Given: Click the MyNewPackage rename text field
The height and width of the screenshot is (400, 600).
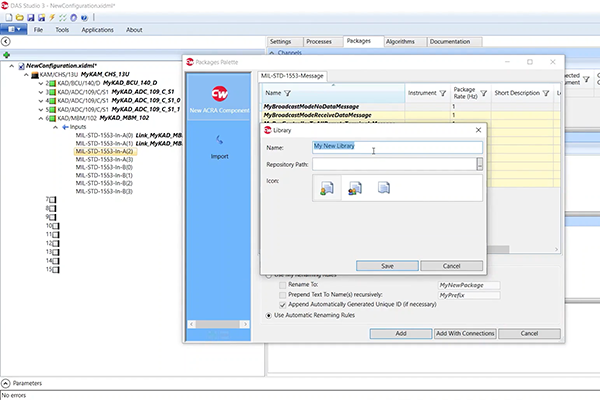Looking at the screenshot, I should click(469, 285).
